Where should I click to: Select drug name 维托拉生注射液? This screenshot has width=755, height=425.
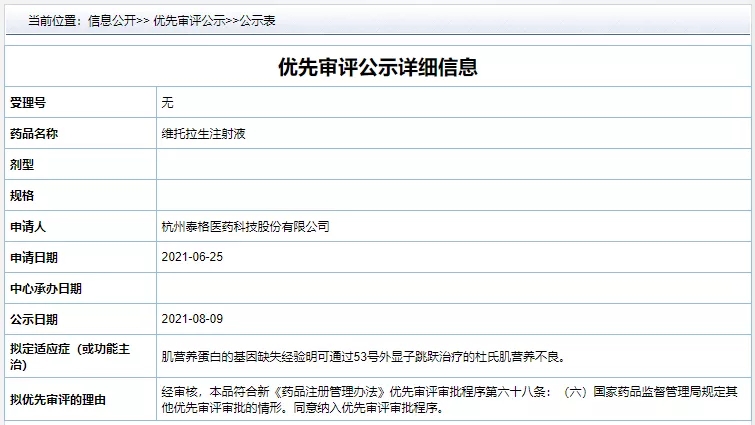[203, 133]
